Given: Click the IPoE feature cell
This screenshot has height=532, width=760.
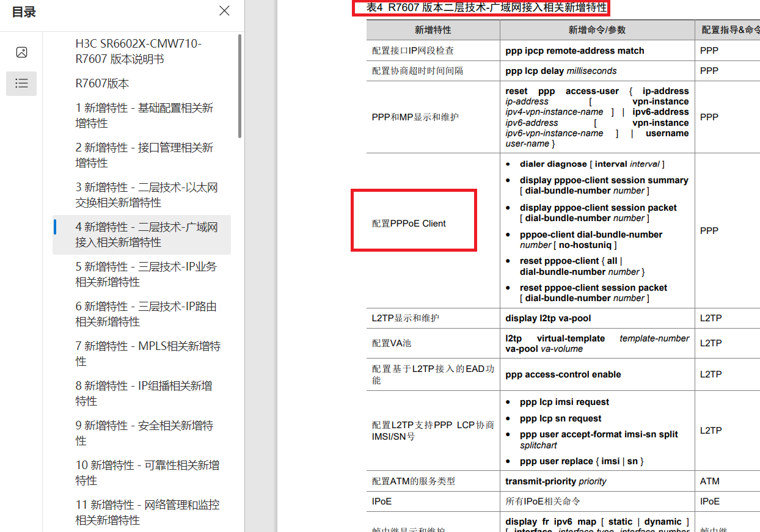Looking at the screenshot, I should [x=433, y=501].
